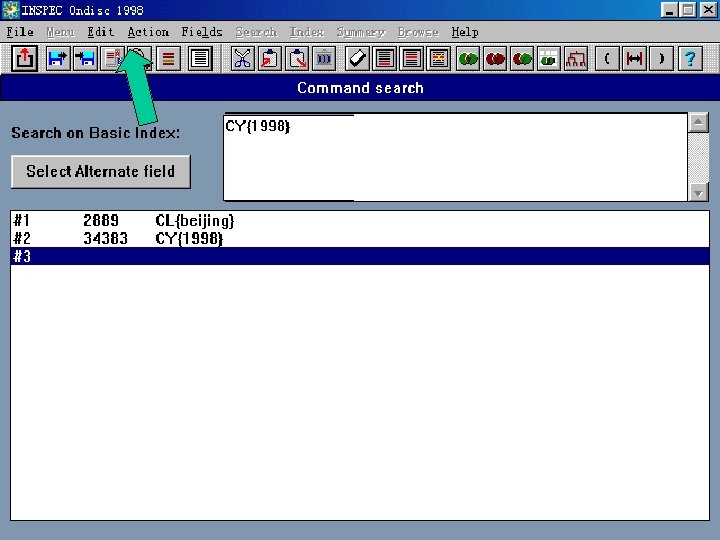Click the clipboard Paste icon with down-right arrow
Screen dimensions: 720x540
[x=297, y=59]
